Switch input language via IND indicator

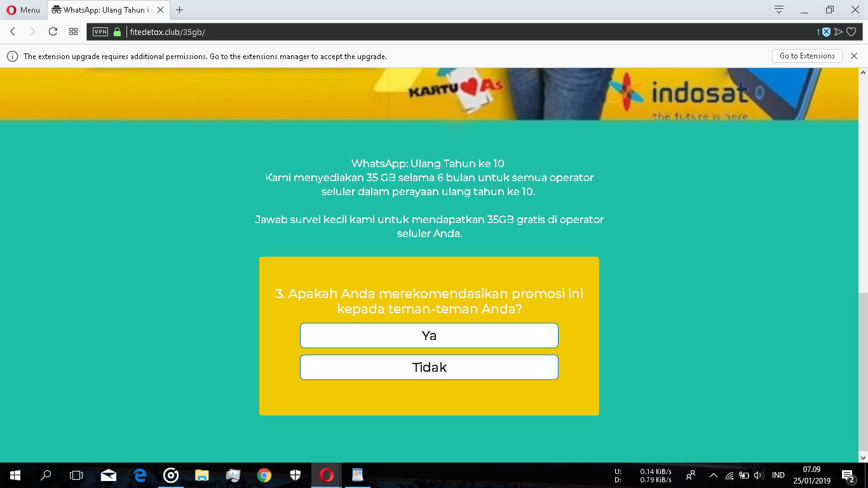[778, 475]
